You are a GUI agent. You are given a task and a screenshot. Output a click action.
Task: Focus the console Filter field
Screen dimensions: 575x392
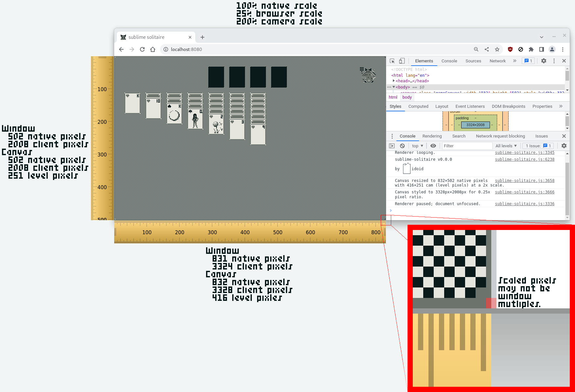pyautogui.click(x=467, y=146)
